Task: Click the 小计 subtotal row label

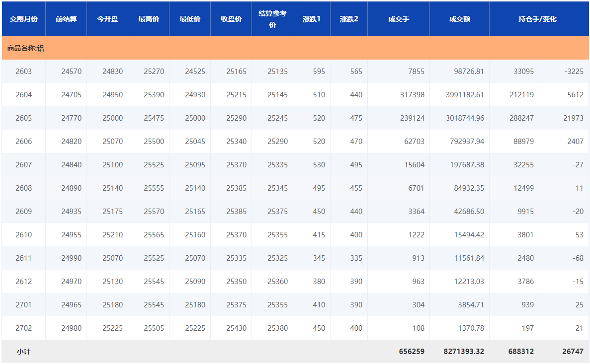Action: coord(23,352)
